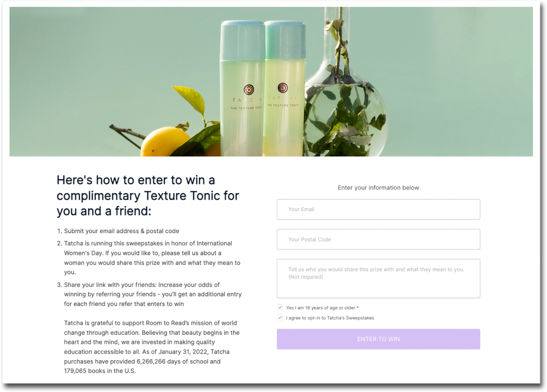The width and height of the screenshot is (547, 392).
Task: Click the Tatcha emblem on right bottle
Action: pyautogui.click(x=283, y=88)
